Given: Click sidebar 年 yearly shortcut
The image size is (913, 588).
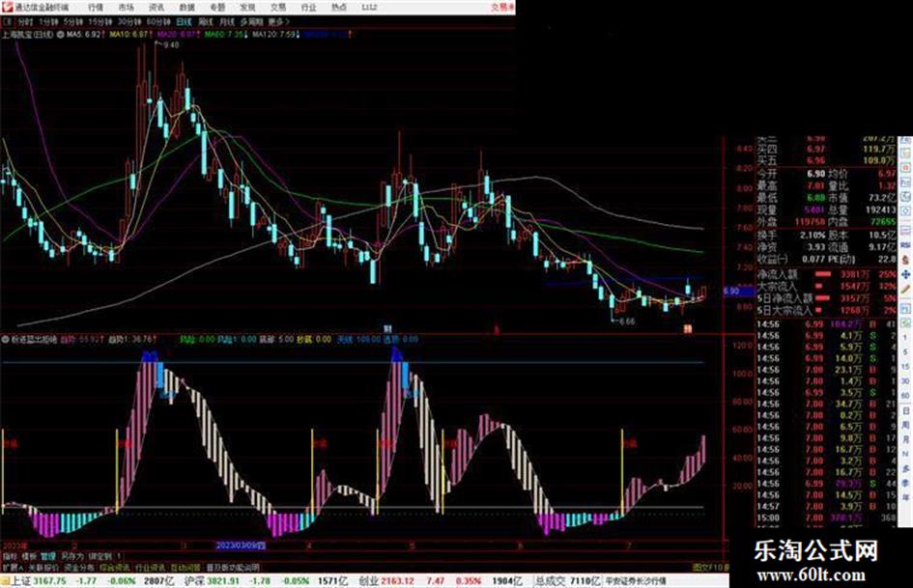Looking at the screenshot, I should point(906,497).
